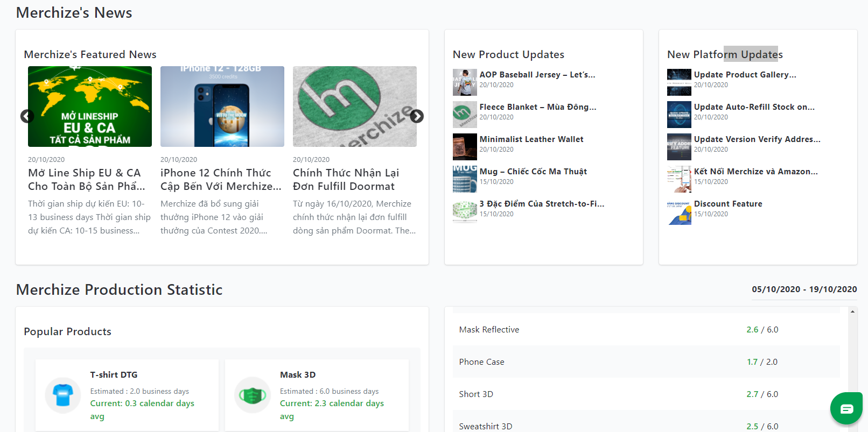Screen dimensions: 868x432
Task: Click the Mask Reflective statistic row
Action: 646,329
